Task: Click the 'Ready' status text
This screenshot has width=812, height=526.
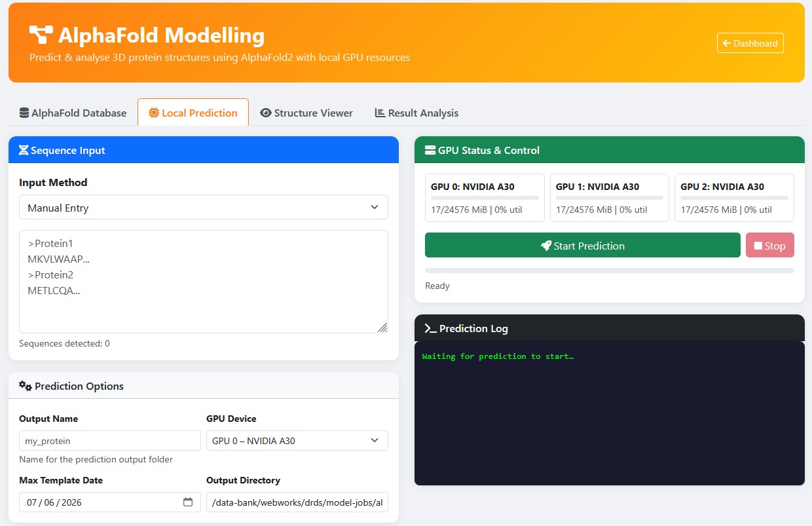Action: click(x=437, y=286)
